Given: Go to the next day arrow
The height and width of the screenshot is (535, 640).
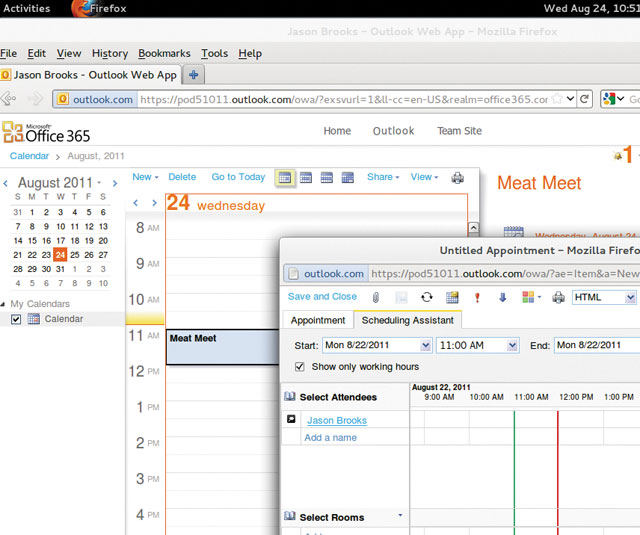Looking at the screenshot, I should coord(154,203).
